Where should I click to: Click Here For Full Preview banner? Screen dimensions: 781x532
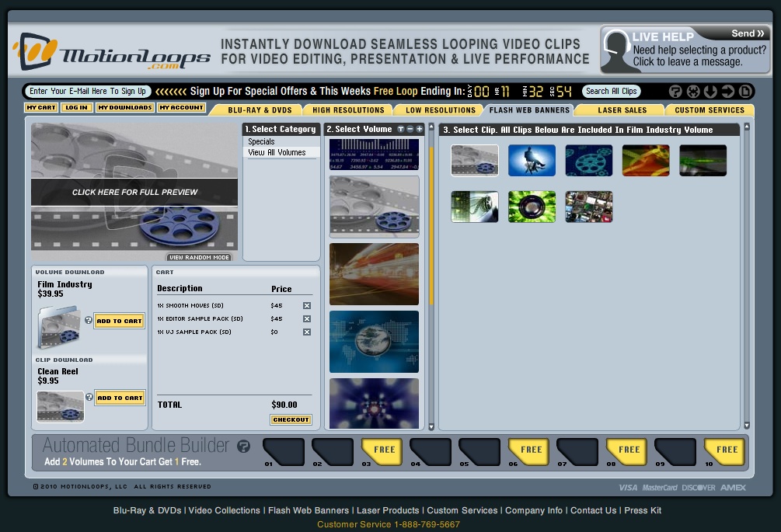click(134, 192)
